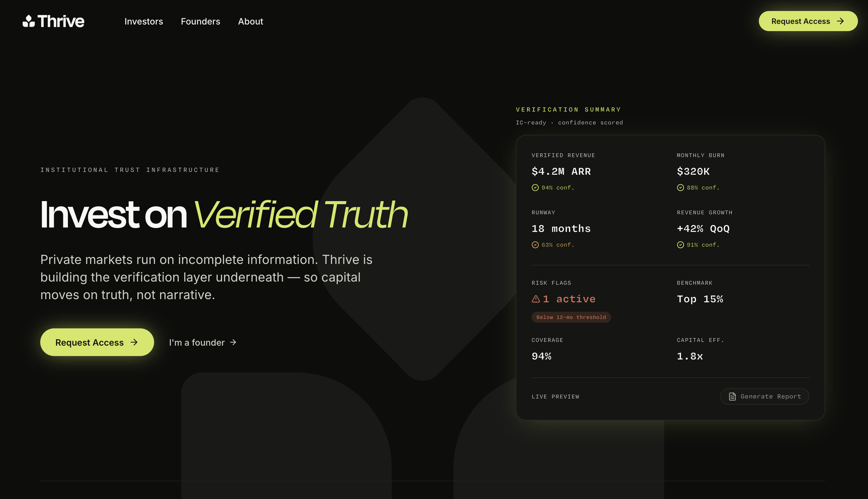Image resolution: width=868 pixels, height=499 pixels.
Task: Select the $320K monthly burn value
Action: click(x=693, y=171)
